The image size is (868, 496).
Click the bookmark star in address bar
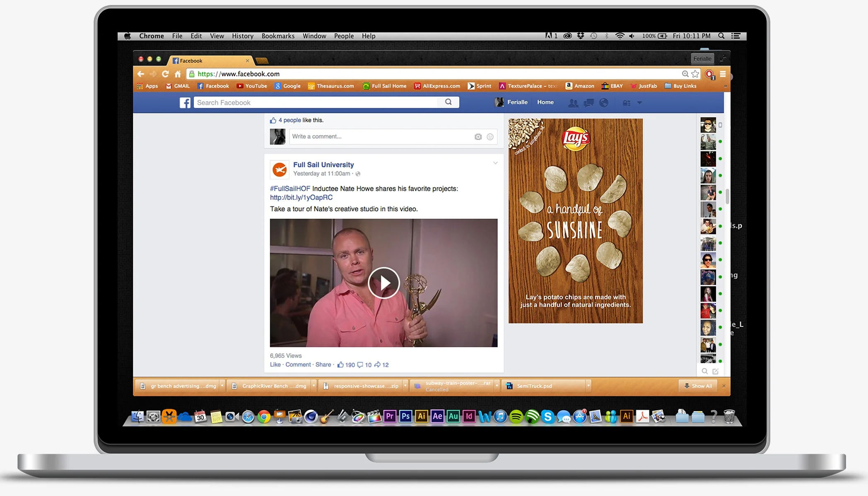695,74
